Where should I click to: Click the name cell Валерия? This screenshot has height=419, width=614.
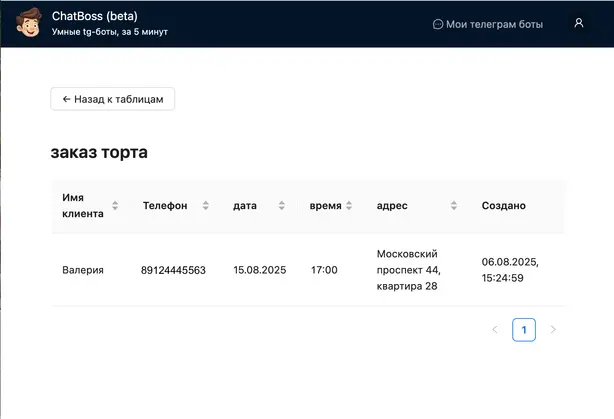click(x=83, y=270)
